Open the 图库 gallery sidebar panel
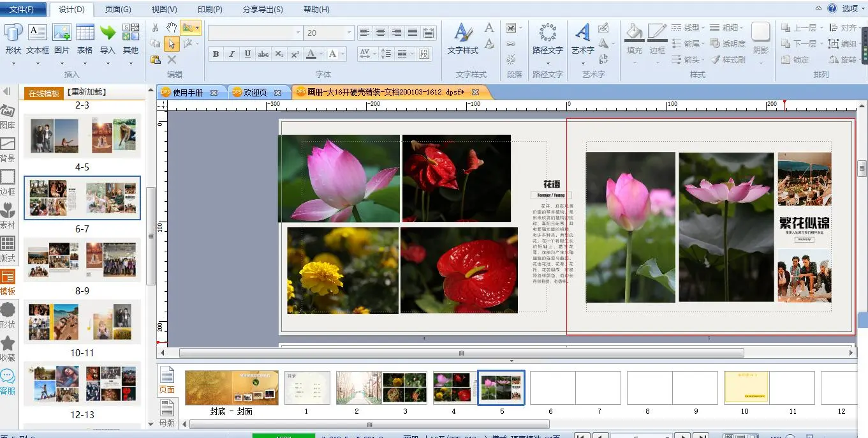868x438 pixels. [8, 116]
